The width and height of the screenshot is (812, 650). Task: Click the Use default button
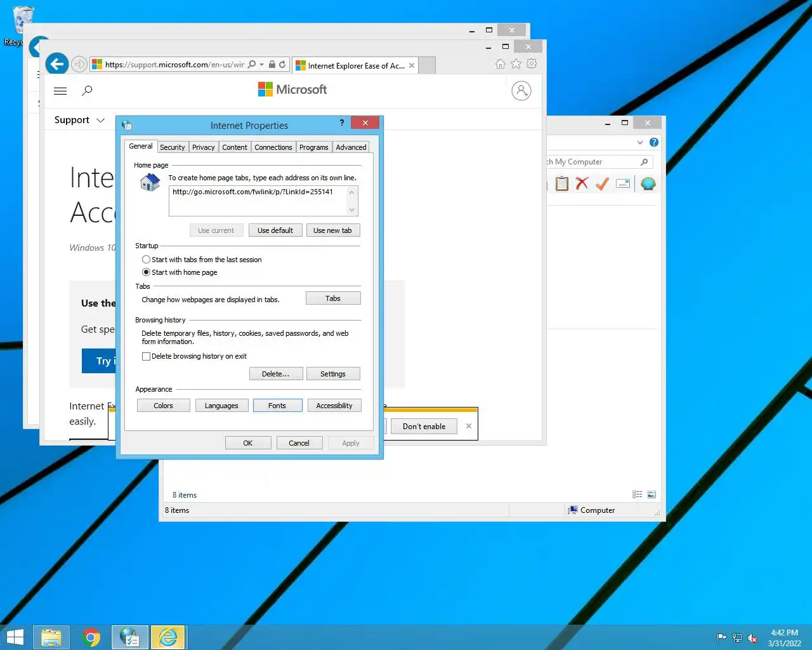[x=275, y=230]
